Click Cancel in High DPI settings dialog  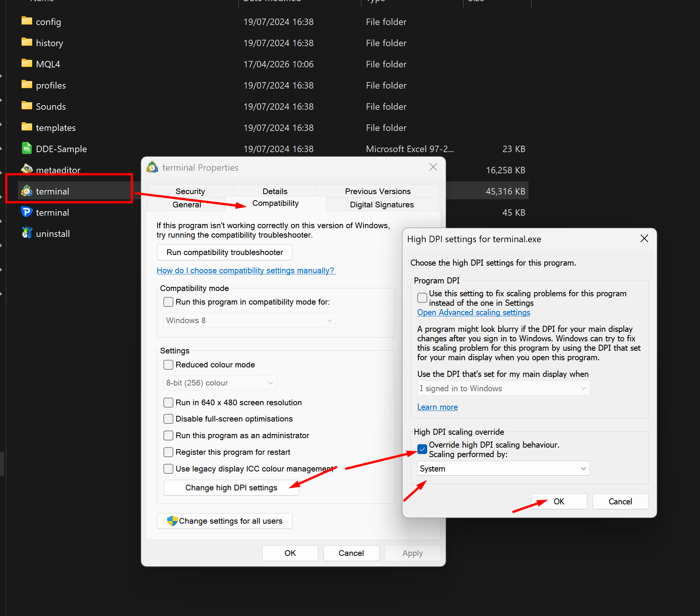click(620, 501)
